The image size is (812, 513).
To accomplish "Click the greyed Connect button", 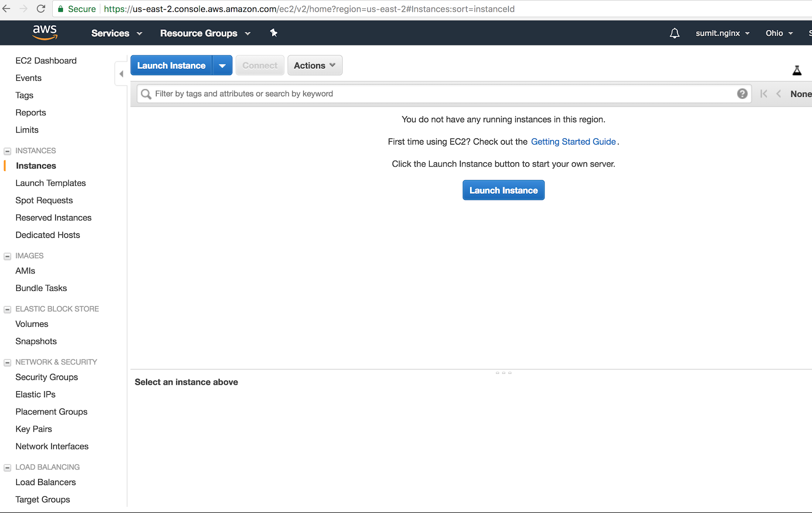I will (260, 65).
